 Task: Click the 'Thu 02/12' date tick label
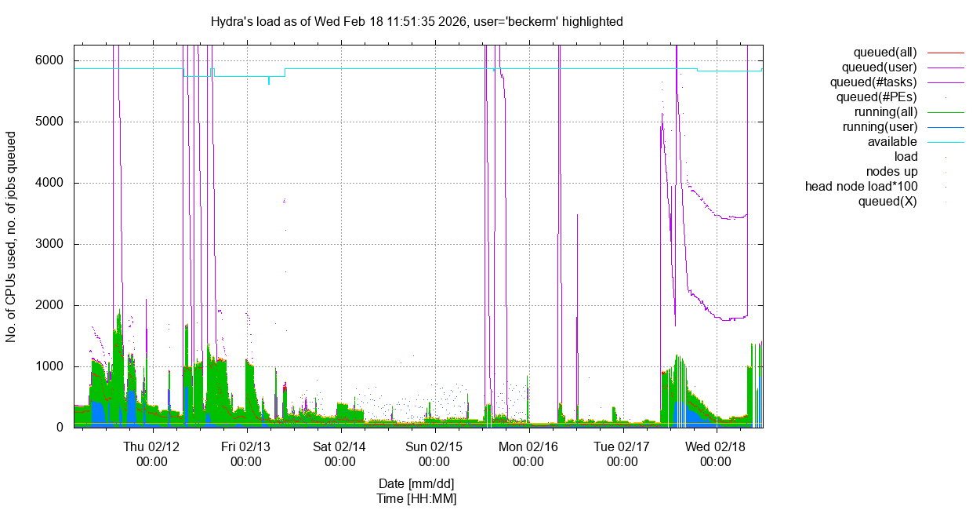coord(152,446)
